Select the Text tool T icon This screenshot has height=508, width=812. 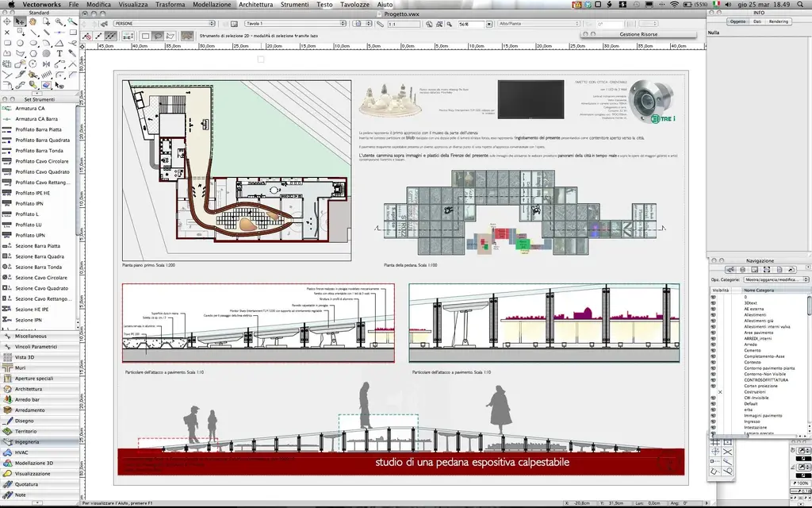(x=59, y=53)
